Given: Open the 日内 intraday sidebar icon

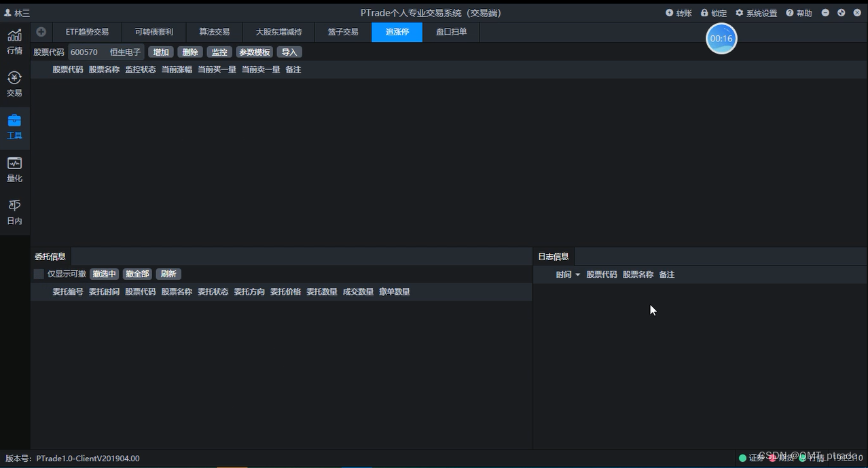Looking at the screenshot, I should (x=14, y=206).
